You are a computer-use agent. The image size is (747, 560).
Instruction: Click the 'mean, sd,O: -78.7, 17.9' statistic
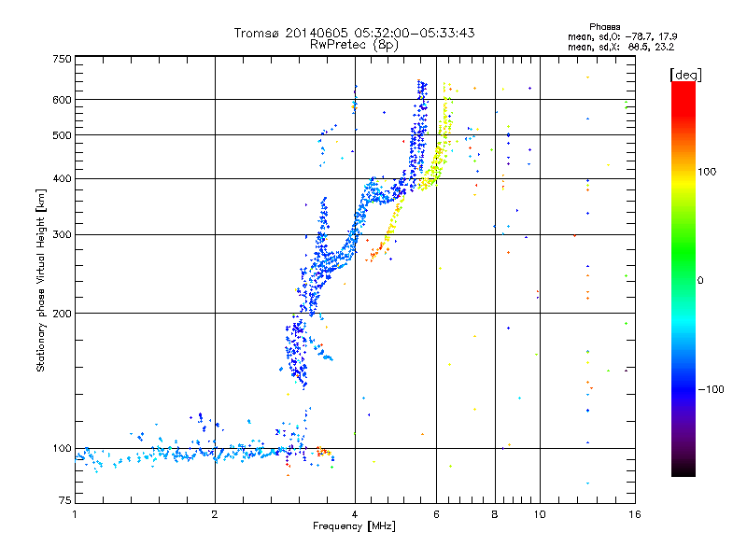[x=622, y=36]
